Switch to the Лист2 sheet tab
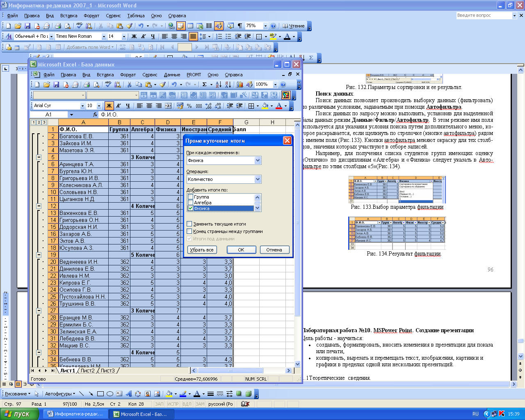 tap(87, 370)
